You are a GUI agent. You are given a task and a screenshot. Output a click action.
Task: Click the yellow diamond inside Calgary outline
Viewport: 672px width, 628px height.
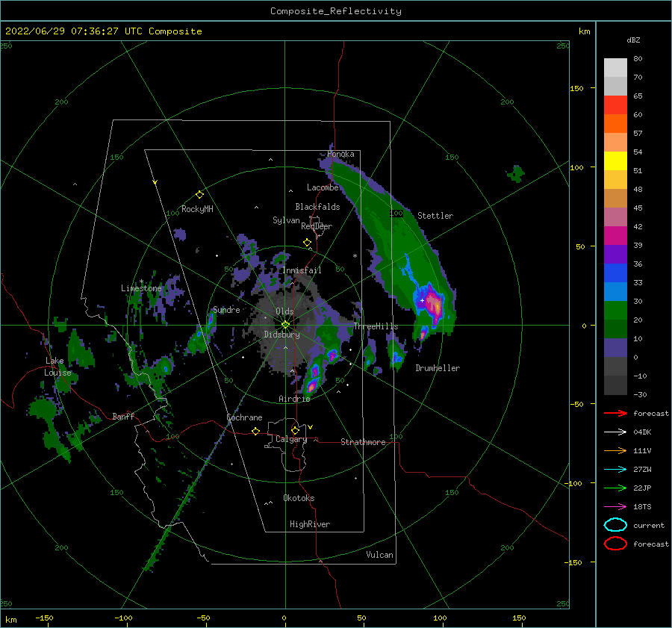click(x=295, y=430)
